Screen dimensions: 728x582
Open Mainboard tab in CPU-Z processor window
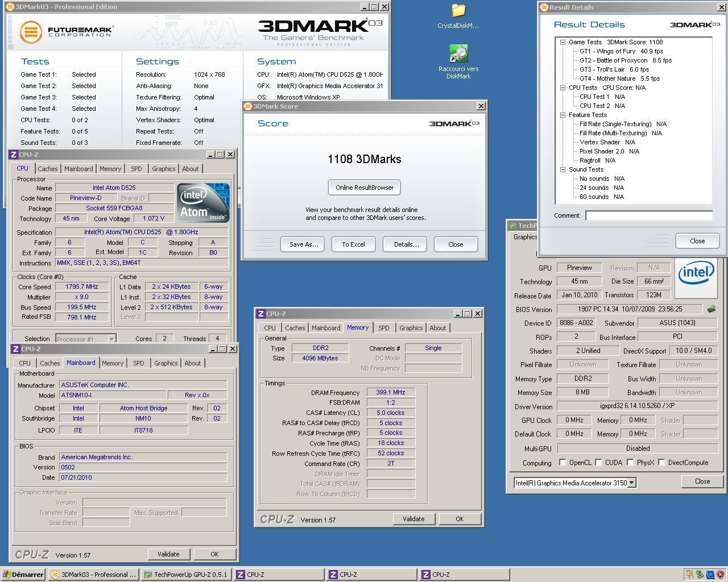78,169
